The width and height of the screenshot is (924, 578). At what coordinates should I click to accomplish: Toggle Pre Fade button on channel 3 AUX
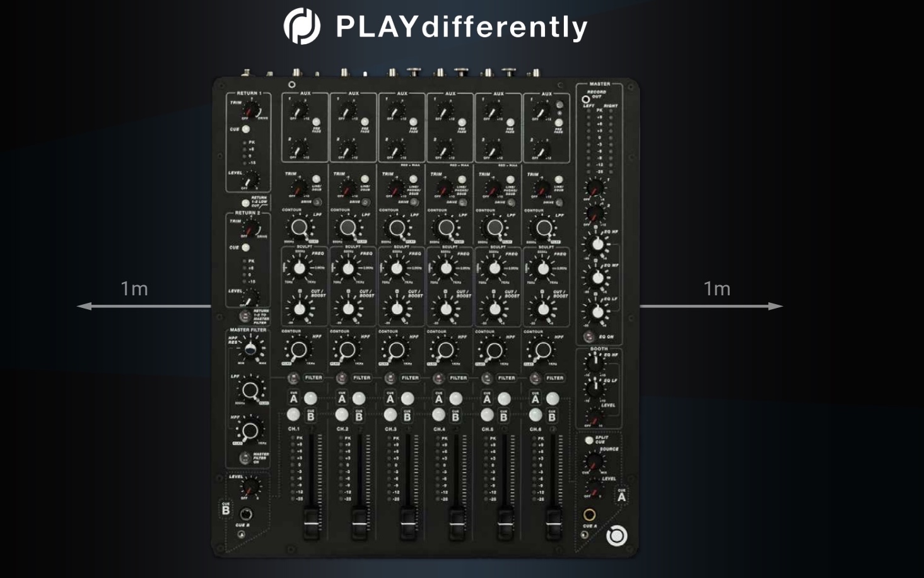click(413, 122)
